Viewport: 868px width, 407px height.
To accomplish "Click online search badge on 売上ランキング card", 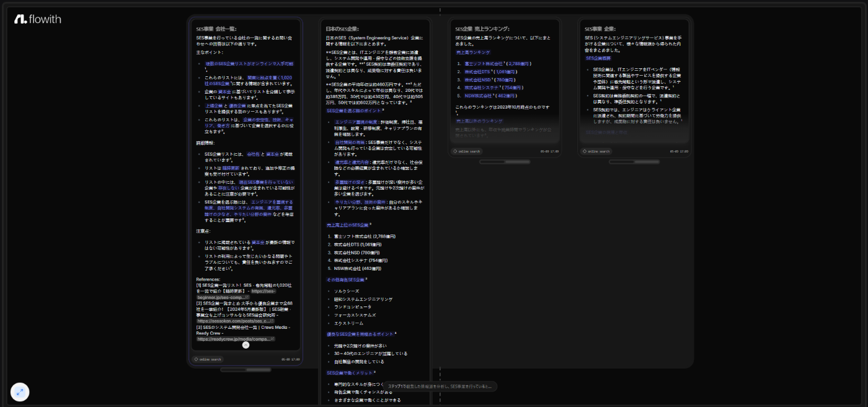I will tap(466, 151).
